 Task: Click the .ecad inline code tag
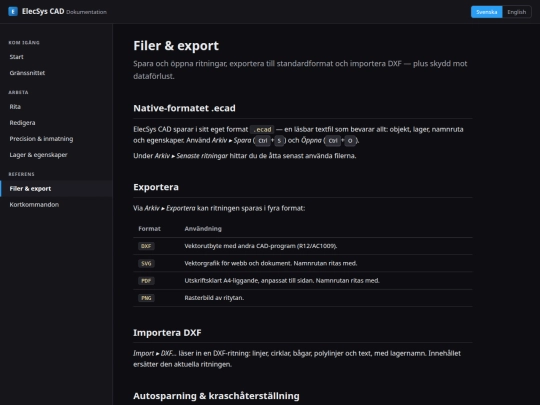pos(262,129)
